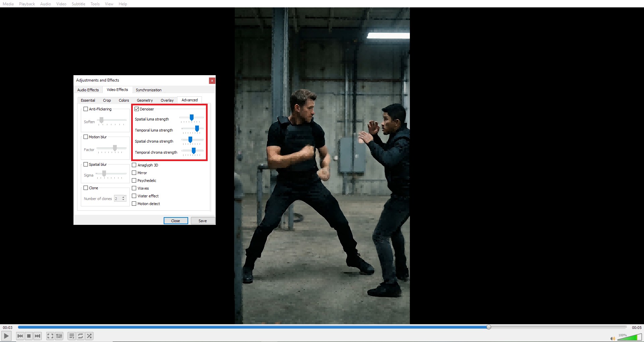
Task: Enable Motion detect checkbox
Action: (x=134, y=204)
